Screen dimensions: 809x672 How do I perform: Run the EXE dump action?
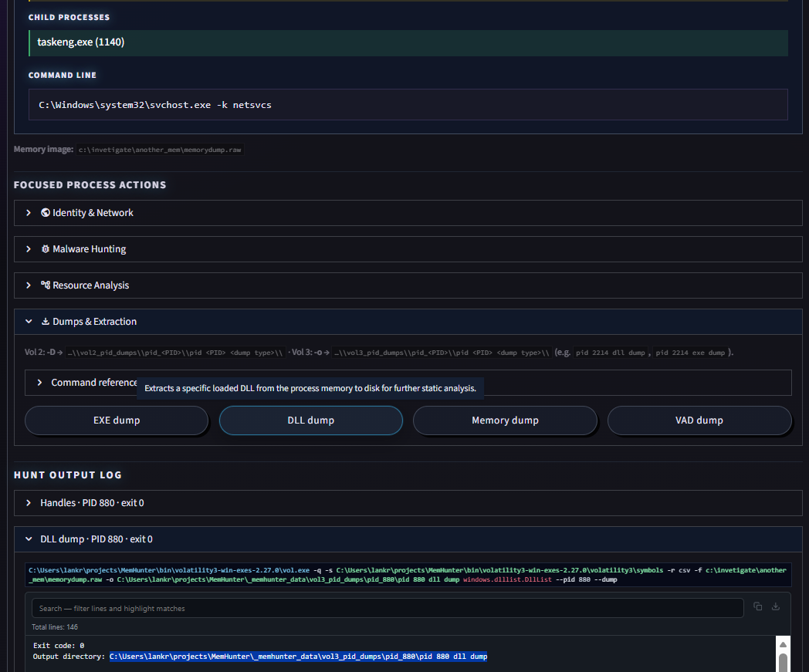pyautogui.click(x=117, y=420)
